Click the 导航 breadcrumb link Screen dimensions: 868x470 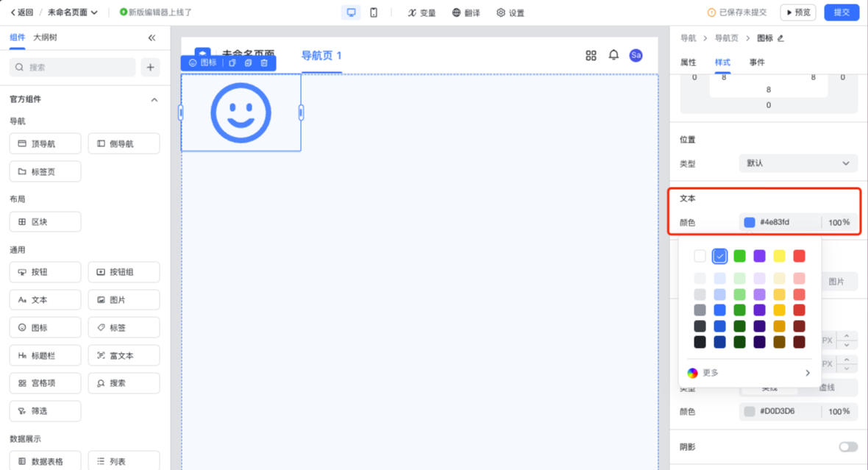(x=688, y=38)
